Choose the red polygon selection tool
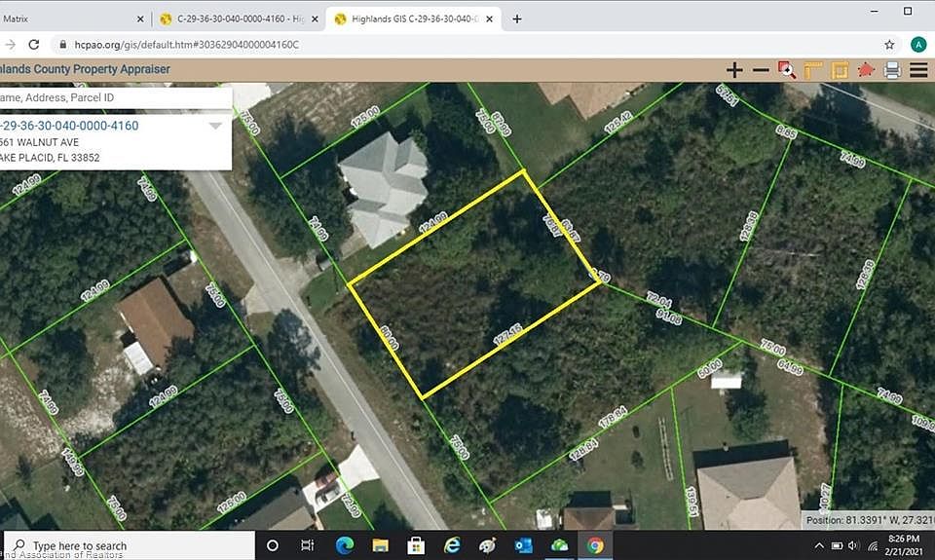Image resolution: width=935 pixels, height=560 pixels. 866,70
